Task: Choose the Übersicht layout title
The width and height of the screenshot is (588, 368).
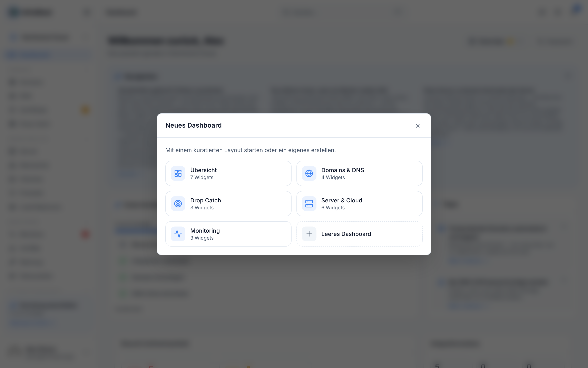Action: tap(203, 170)
